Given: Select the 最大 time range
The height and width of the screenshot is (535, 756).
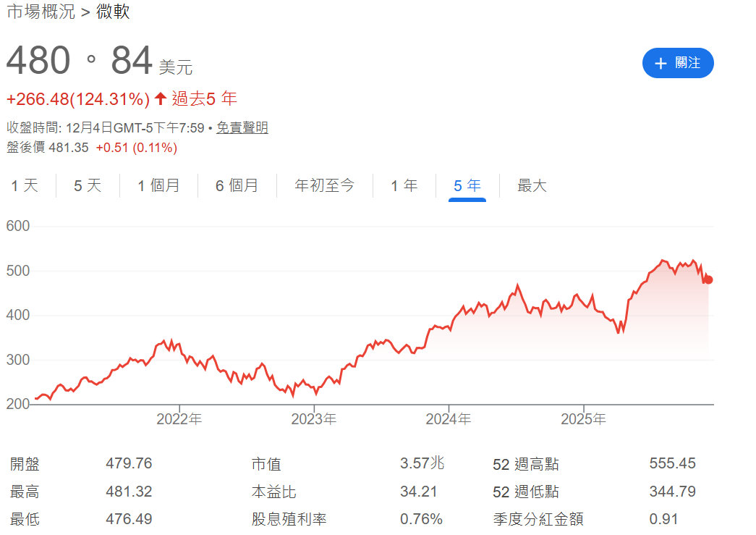Looking at the screenshot, I should 532,185.
